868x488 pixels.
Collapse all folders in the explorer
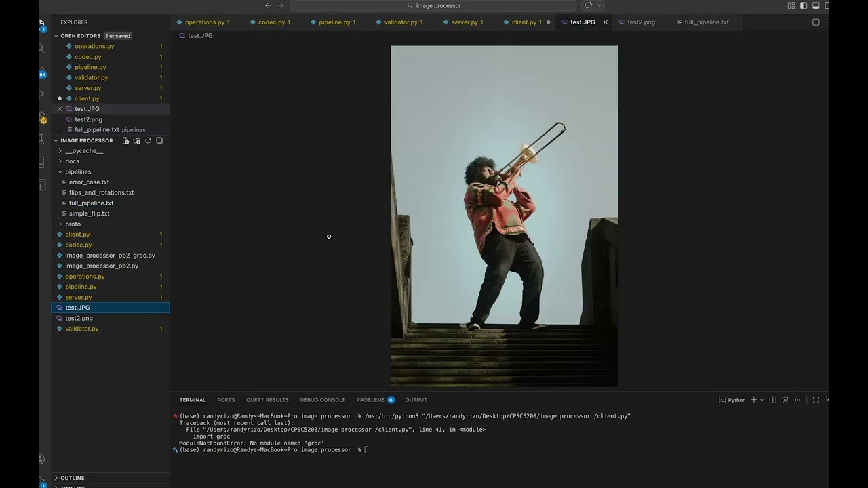159,140
